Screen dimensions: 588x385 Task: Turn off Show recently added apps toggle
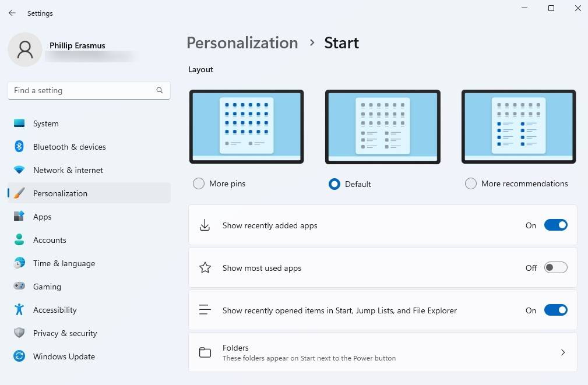pos(555,225)
